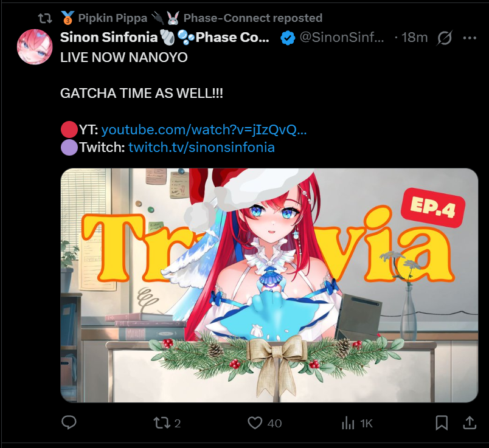489x448 pixels.
Task: Click the @SinonSinf handle
Action: click(341, 38)
